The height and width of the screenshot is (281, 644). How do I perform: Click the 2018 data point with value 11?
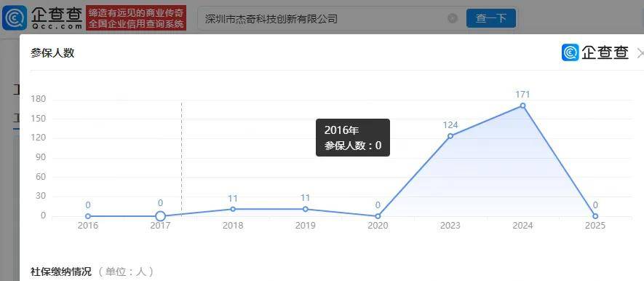pos(233,209)
